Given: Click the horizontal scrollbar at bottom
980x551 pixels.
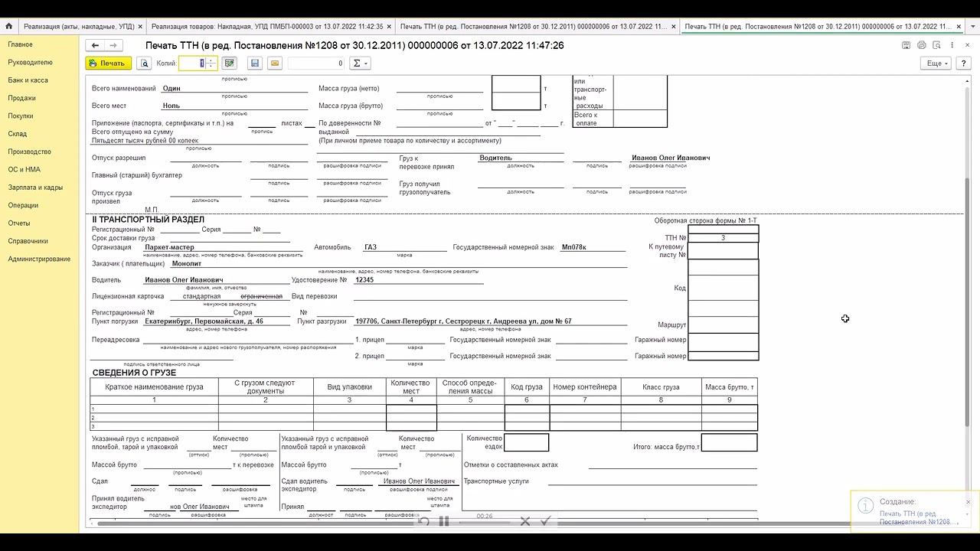Looking at the screenshot, I should click(x=475, y=523).
